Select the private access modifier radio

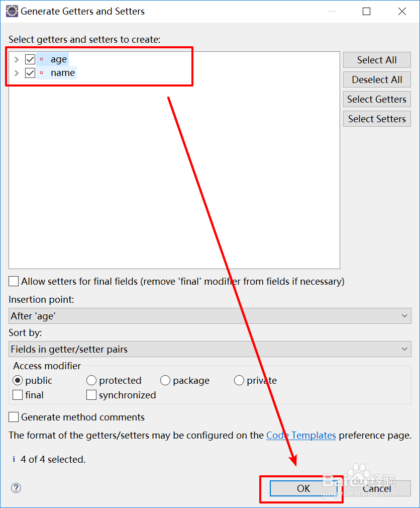pyautogui.click(x=239, y=380)
